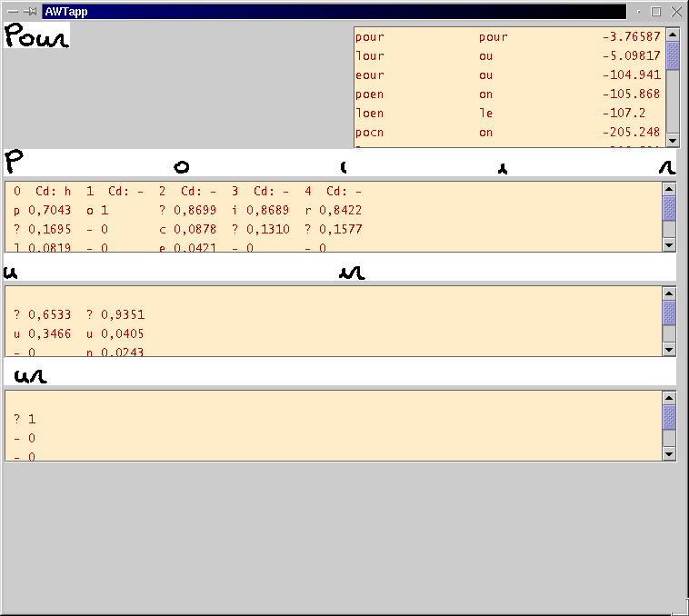Click down arrow of word candidates list scrollbar
The height and width of the screenshot is (616, 689).
pyautogui.click(x=673, y=141)
